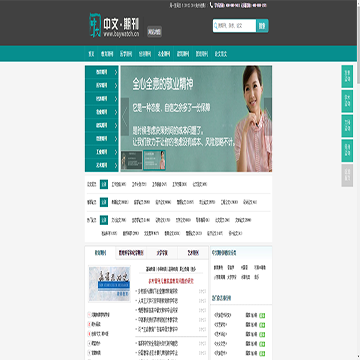Click the teal search button beside the search box
This screenshot has width=360, height=360.
coord(262,26)
